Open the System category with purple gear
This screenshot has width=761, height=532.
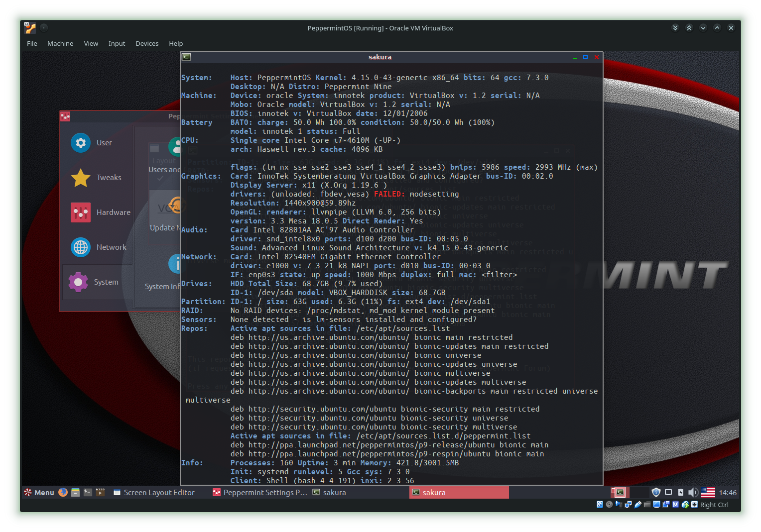tap(78, 282)
